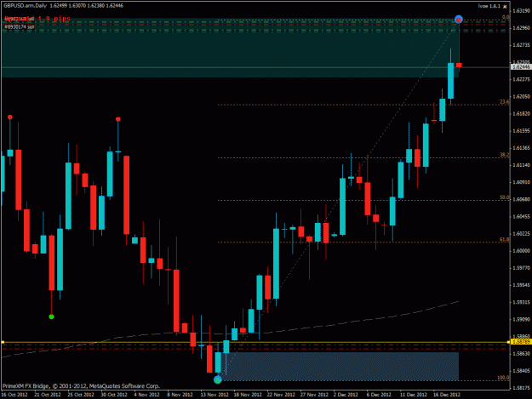This screenshot has width=532, height=399.
Task: Select the 0.0 Fibonacci level label
Action: point(506,17)
